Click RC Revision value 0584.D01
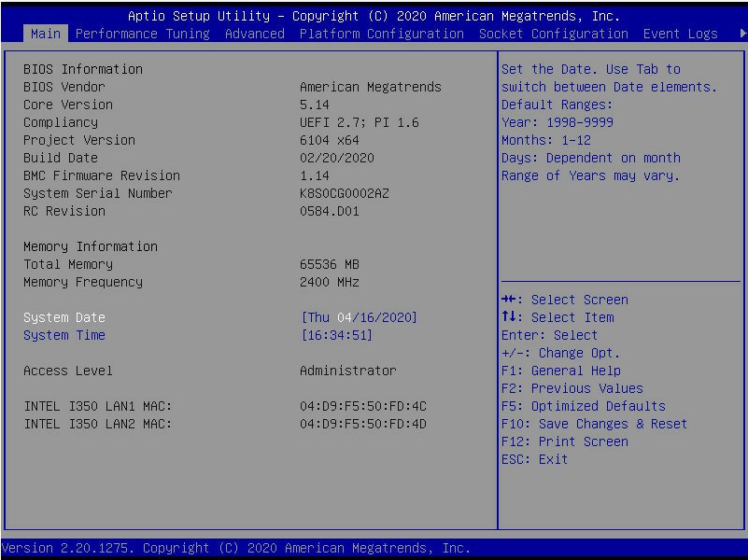The height and width of the screenshot is (560, 748). click(x=329, y=211)
